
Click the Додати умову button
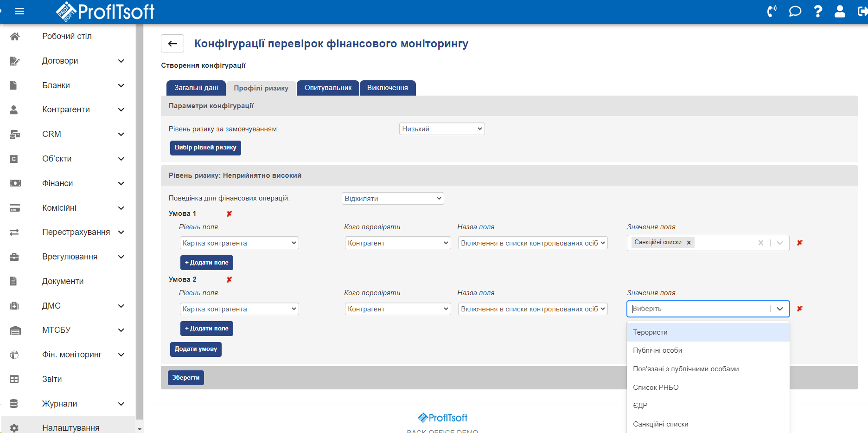click(196, 349)
